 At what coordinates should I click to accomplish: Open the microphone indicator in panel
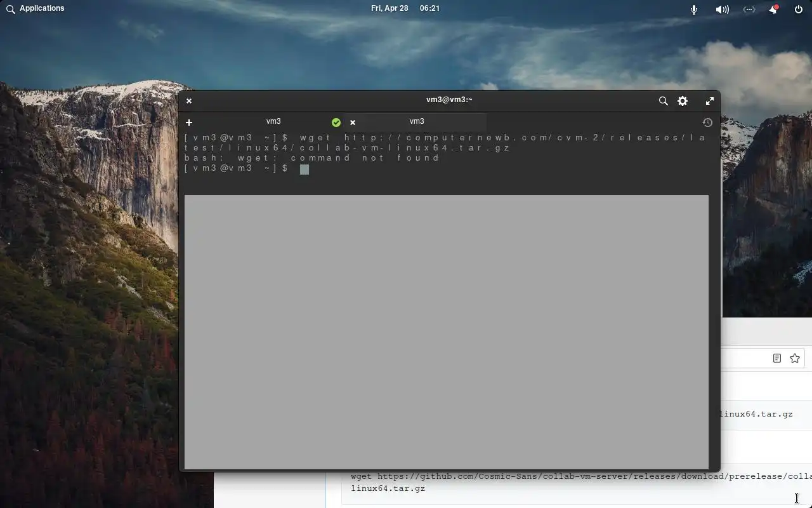[694, 10]
